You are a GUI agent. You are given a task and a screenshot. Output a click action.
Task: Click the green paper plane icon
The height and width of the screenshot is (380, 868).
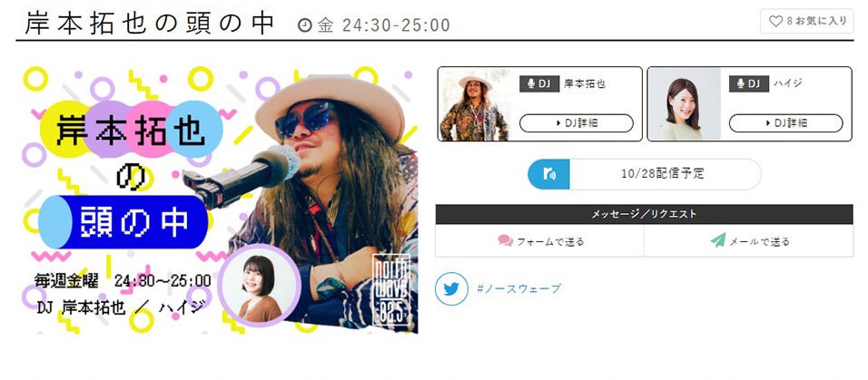[x=718, y=240]
